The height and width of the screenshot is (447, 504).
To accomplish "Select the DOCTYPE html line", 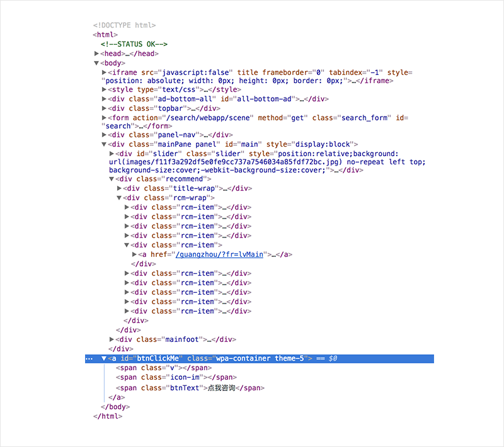I will pos(124,25).
